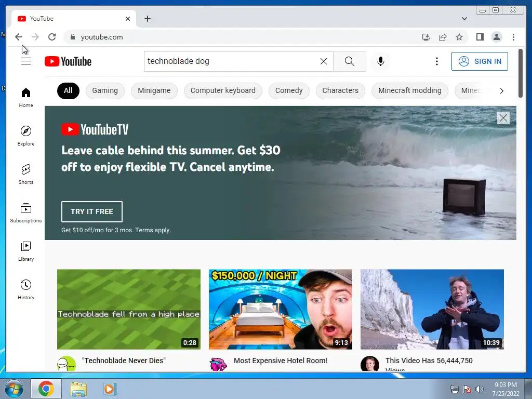Open "Most Expensive Hotel Room!" title
Viewport: 532px width, 399px height.
(280, 361)
